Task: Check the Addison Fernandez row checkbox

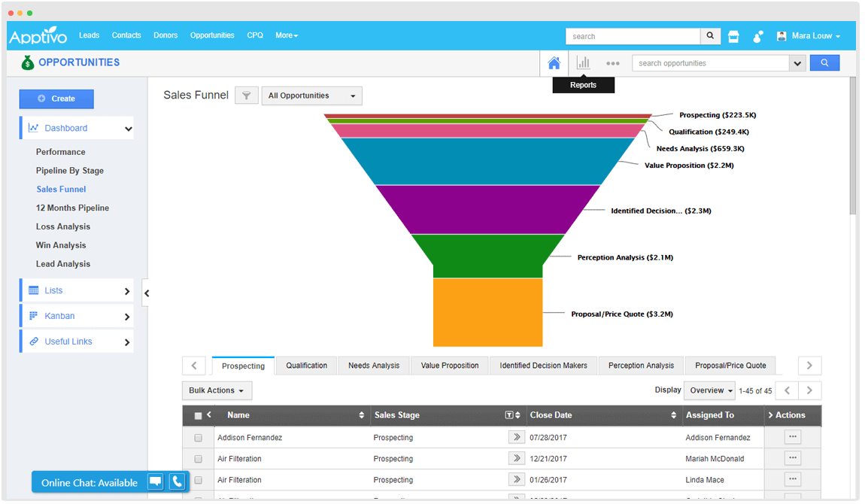Action: [x=199, y=438]
